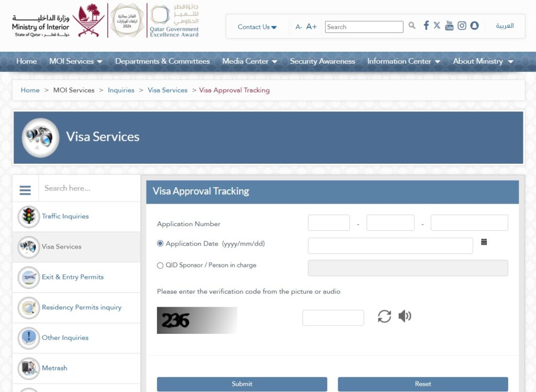The width and height of the screenshot is (536, 392).
Task: Play the audio version of the captcha
Action: 405,317
